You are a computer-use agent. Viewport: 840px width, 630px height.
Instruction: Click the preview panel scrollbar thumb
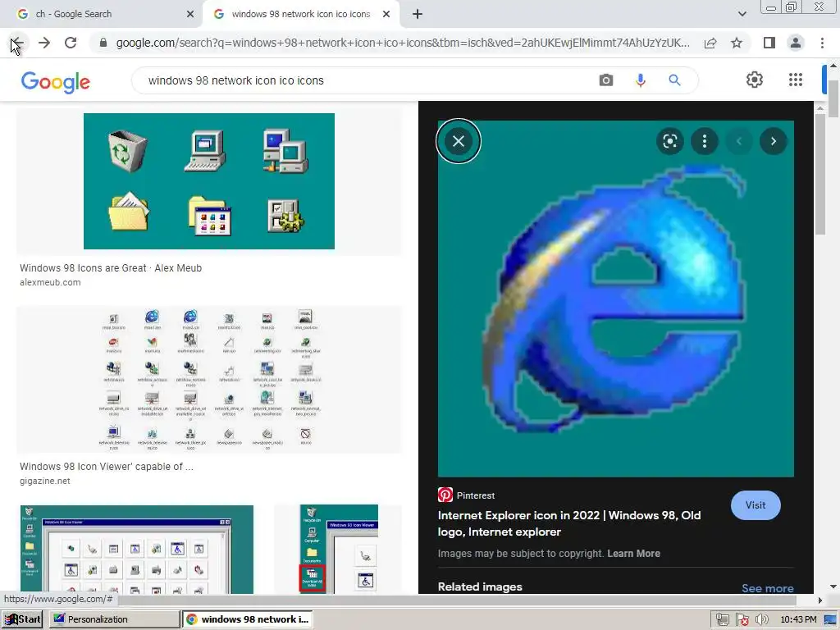pyautogui.click(x=820, y=175)
